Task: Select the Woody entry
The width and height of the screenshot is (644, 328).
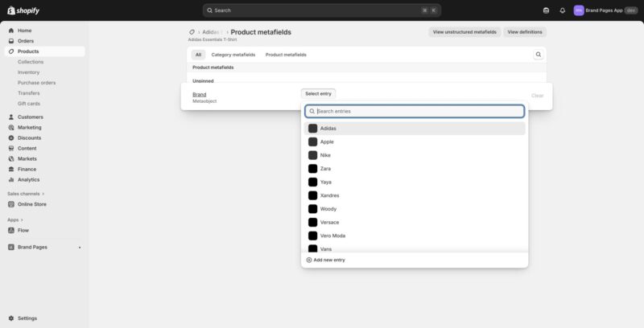Action: tap(415, 209)
